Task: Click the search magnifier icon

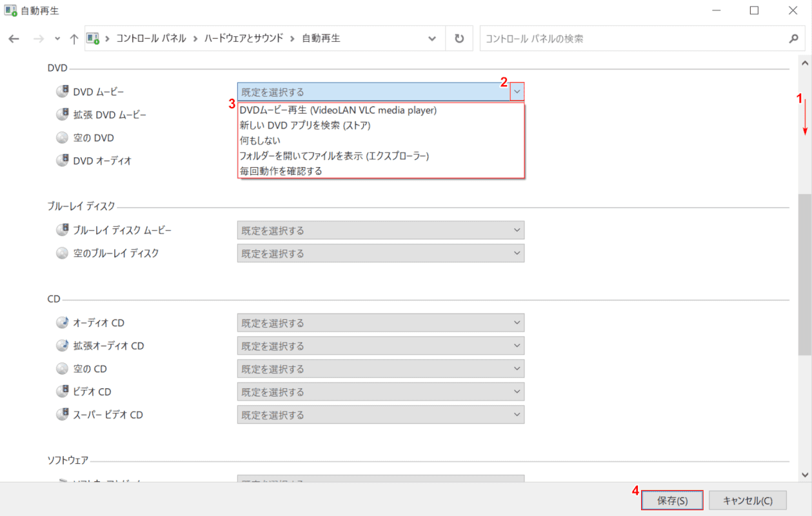Action: [x=793, y=39]
